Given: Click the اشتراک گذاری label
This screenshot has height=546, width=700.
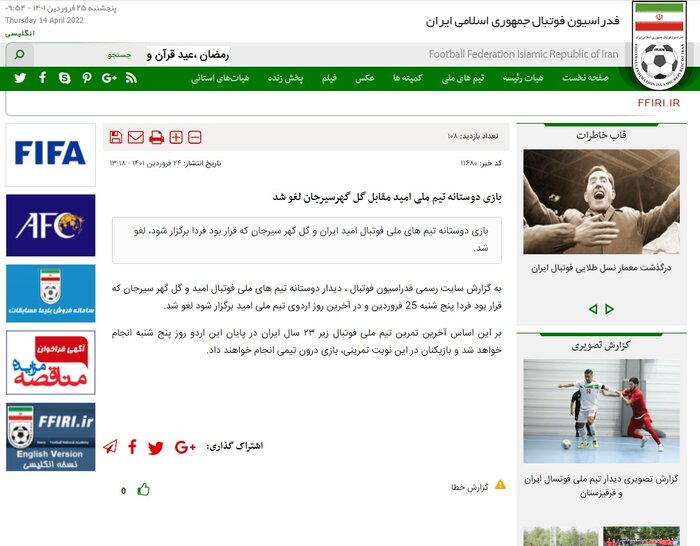Looking at the screenshot, I should click(234, 446).
